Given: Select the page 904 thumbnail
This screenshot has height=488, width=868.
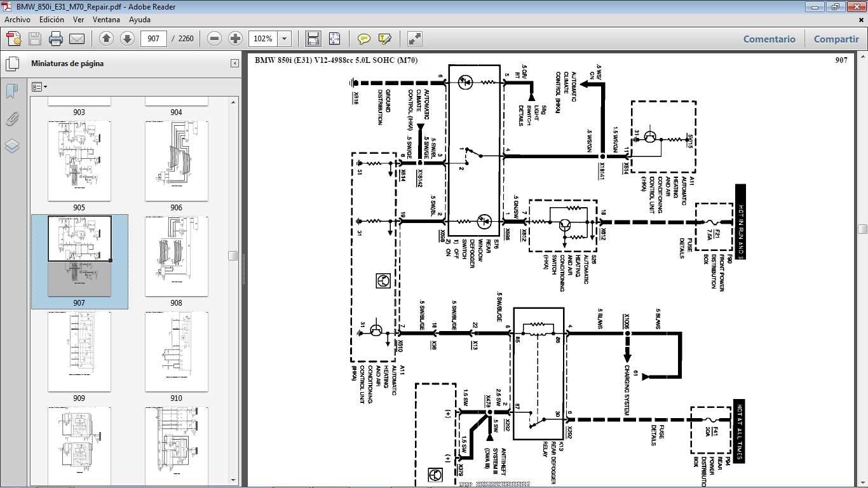Looking at the screenshot, I should [x=176, y=102].
